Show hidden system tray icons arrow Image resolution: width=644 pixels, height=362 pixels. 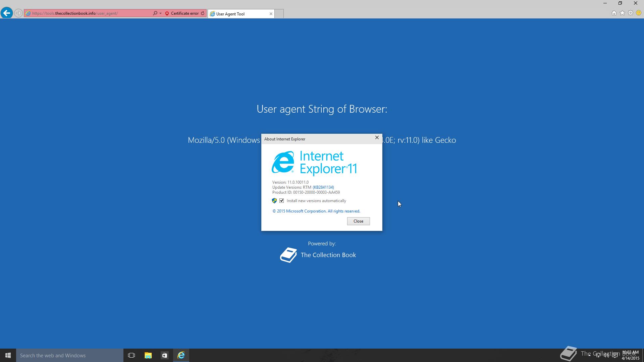pyautogui.click(x=589, y=355)
